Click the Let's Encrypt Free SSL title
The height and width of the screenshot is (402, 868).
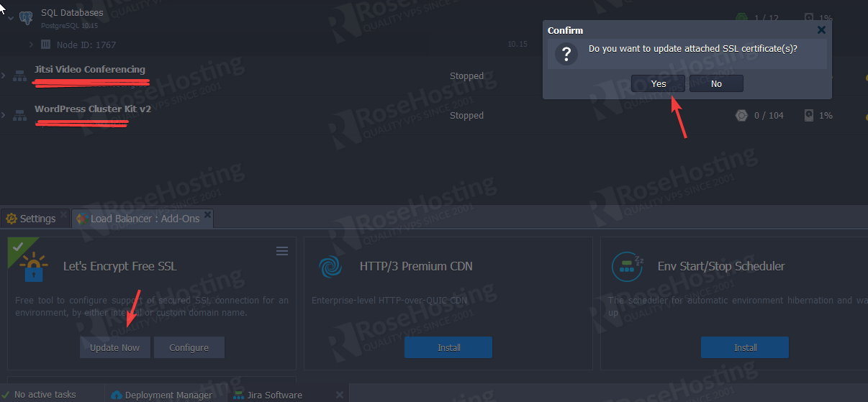point(120,266)
